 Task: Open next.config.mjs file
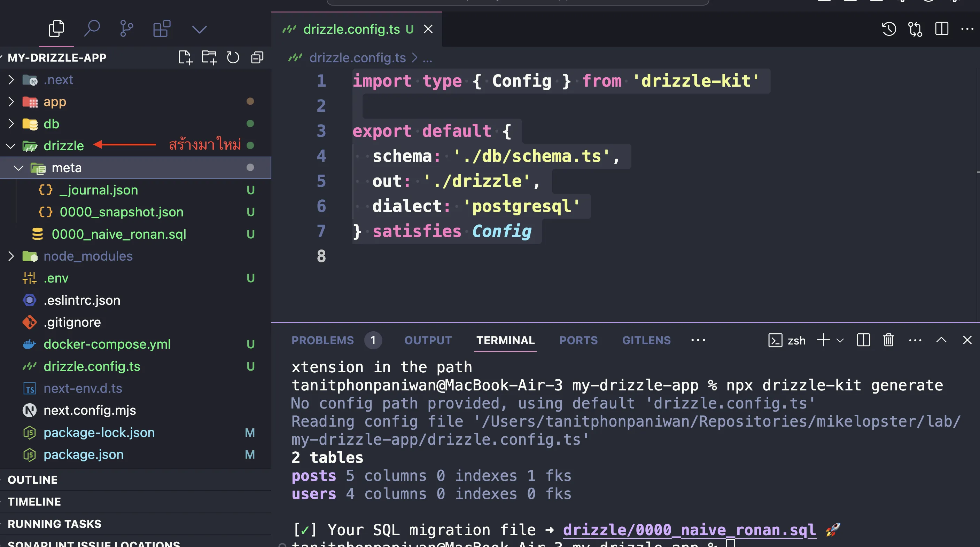(135, 411)
